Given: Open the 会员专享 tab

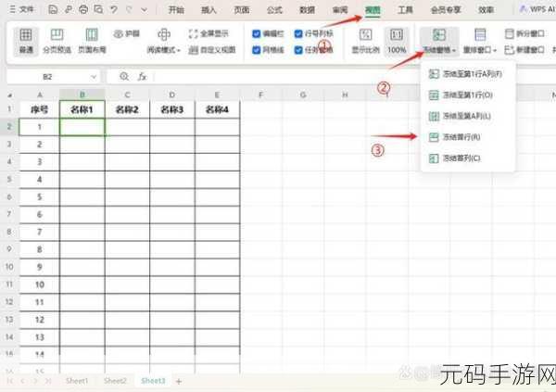Looking at the screenshot, I should coord(446,10).
